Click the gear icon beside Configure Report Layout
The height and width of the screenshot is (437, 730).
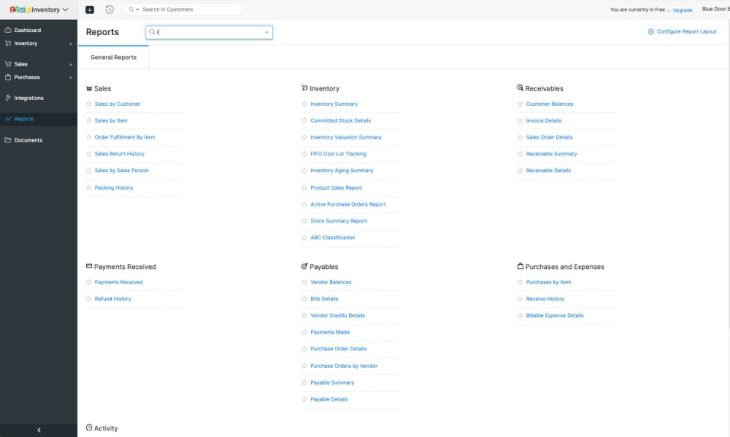[651, 32]
